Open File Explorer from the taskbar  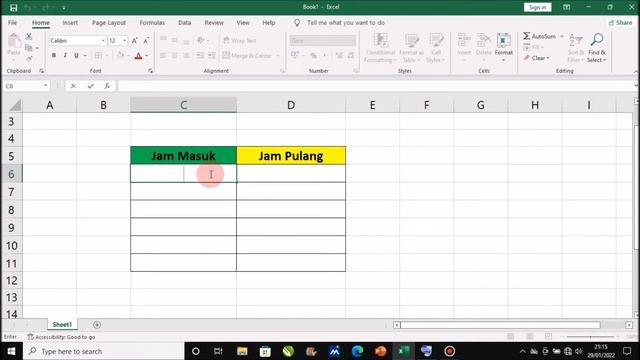click(242, 351)
